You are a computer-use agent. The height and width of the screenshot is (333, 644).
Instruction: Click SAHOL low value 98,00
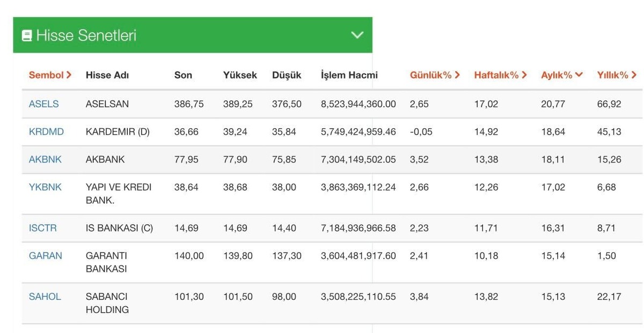(x=284, y=297)
